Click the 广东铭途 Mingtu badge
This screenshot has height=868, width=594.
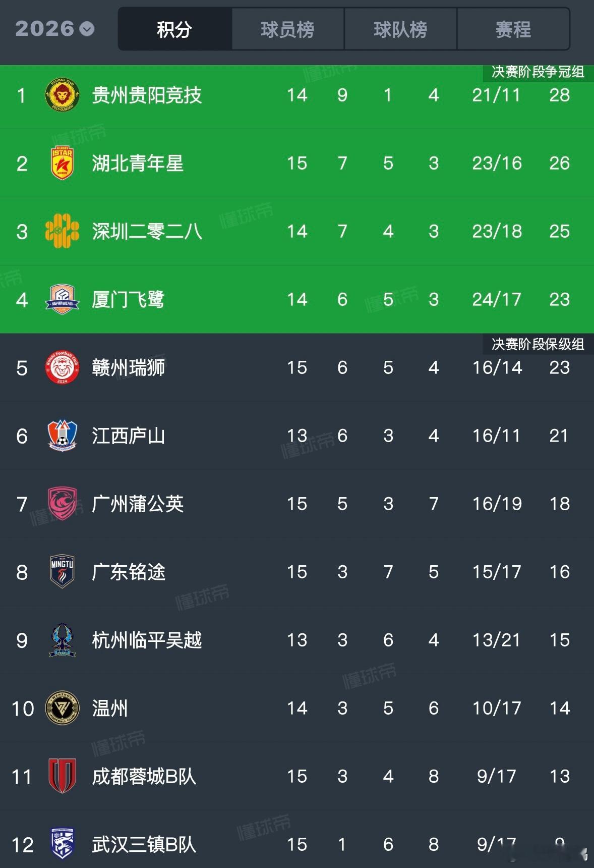coord(62,572)
